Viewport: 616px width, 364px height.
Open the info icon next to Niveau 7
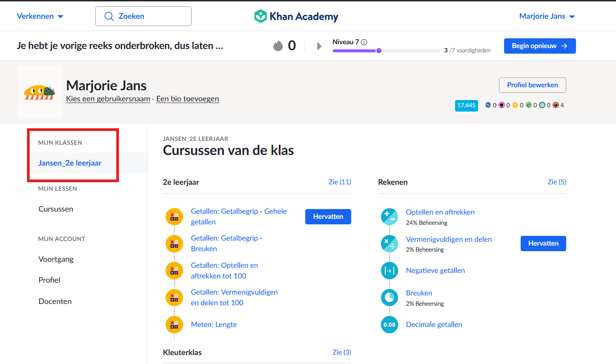[x=364, y=42]
